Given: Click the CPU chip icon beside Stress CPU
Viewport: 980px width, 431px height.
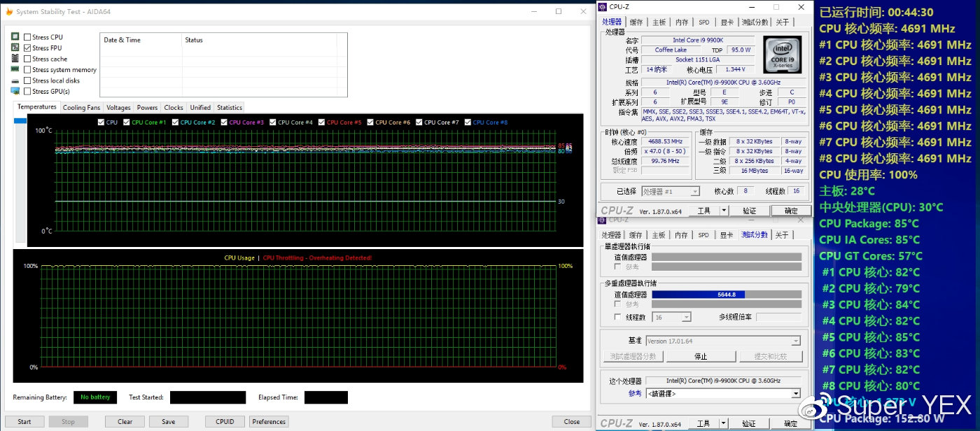Looking at the screenshot, I should [15, 37].
